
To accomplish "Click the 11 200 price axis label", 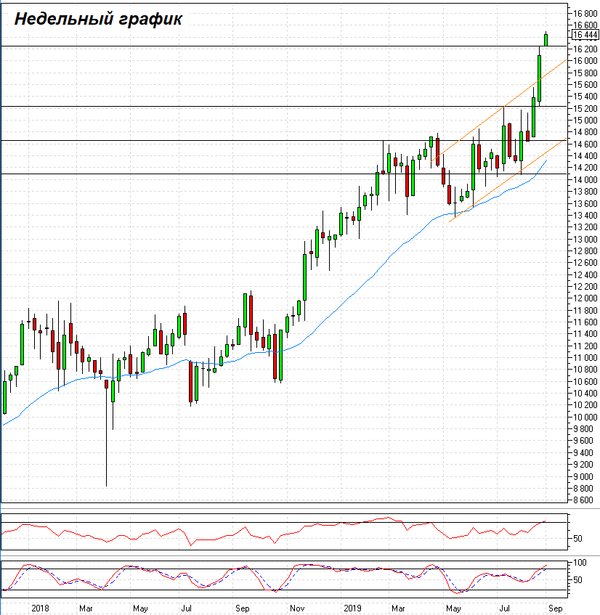I will [x=585, y=346].
